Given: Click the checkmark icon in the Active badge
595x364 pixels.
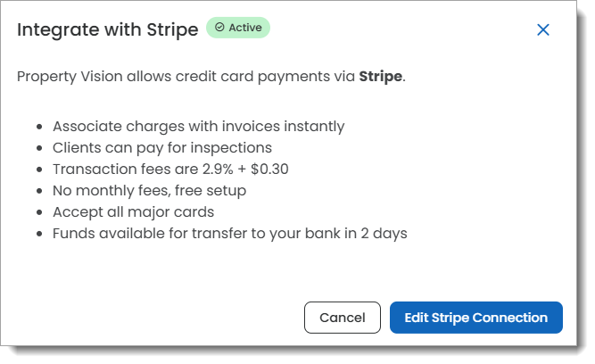Looking at the screenshot, I should coord(219,28).
